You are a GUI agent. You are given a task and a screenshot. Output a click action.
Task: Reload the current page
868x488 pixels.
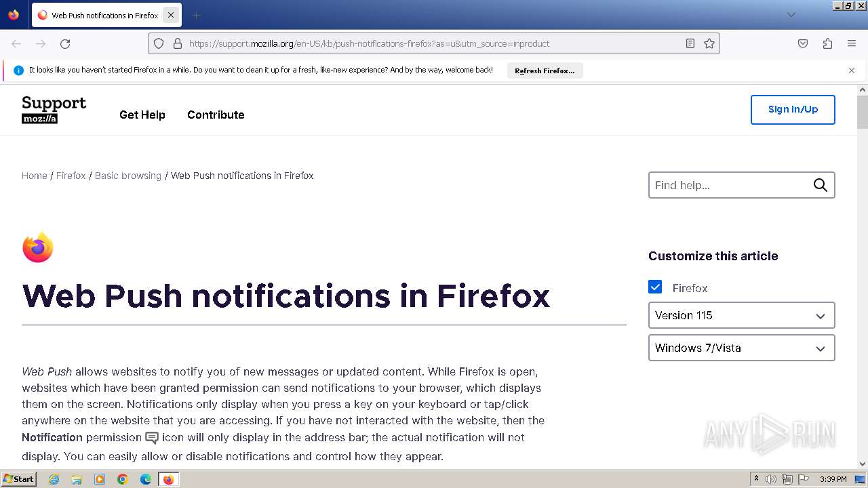pos(65,43)
